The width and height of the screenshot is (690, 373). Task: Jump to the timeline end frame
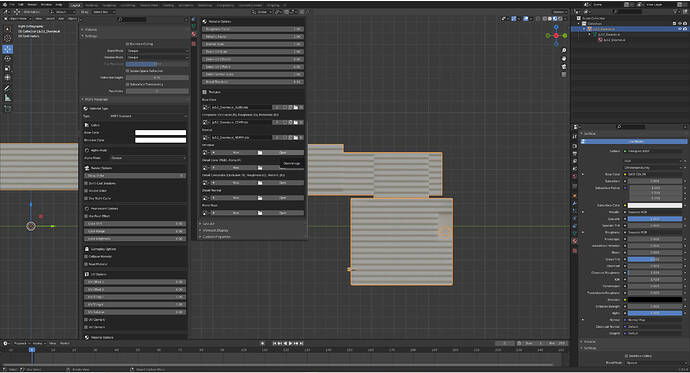pos(301,343)
